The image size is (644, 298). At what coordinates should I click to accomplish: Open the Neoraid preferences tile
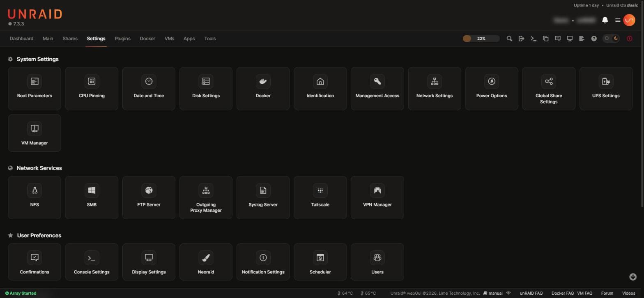pos(206,262)
